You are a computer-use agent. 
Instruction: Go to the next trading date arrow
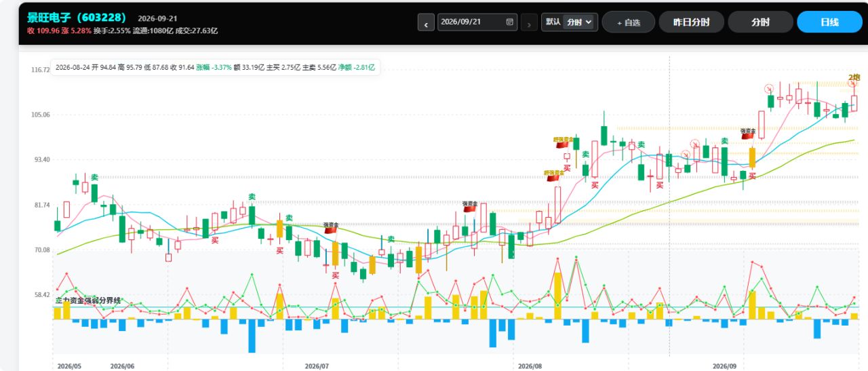[x=530, y=22]
